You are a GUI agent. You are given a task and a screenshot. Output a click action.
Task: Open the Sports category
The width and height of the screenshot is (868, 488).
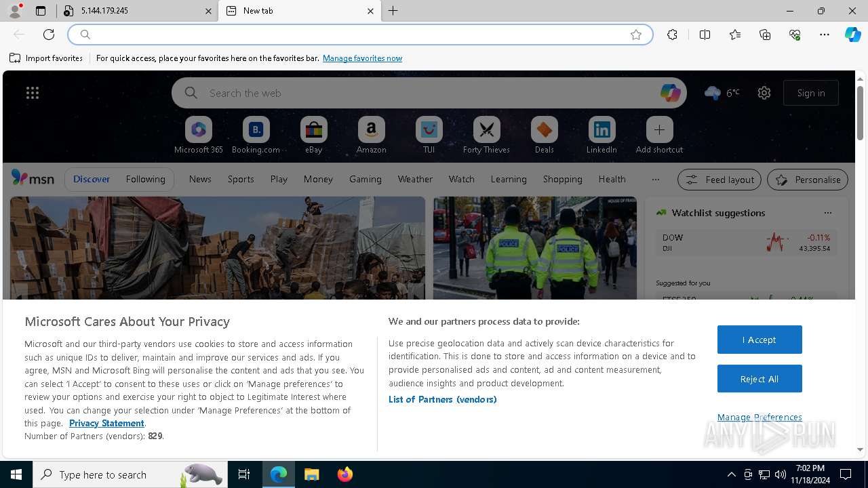pos(241,179)
